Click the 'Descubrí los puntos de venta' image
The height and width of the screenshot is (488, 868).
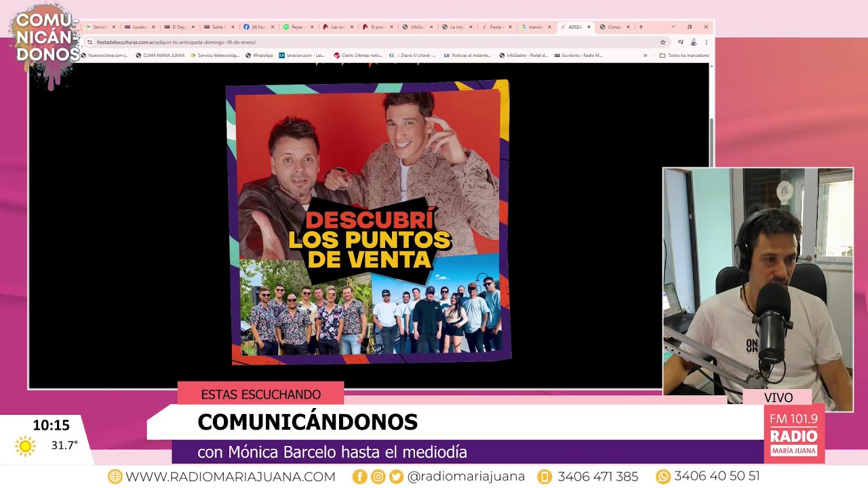pyautogui.click(x=368, y=222)
